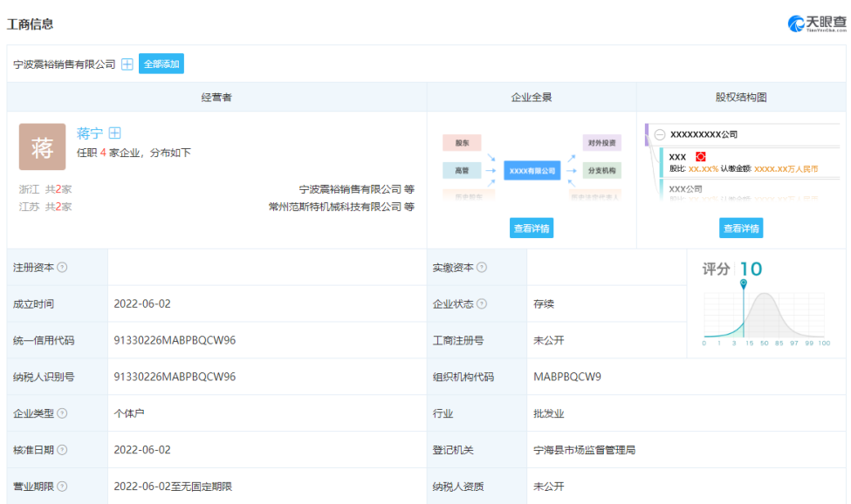Click the score marker on 评分 chart
Image resolution: width=851 pixels, height=504 pixels.
pos(744,284)
